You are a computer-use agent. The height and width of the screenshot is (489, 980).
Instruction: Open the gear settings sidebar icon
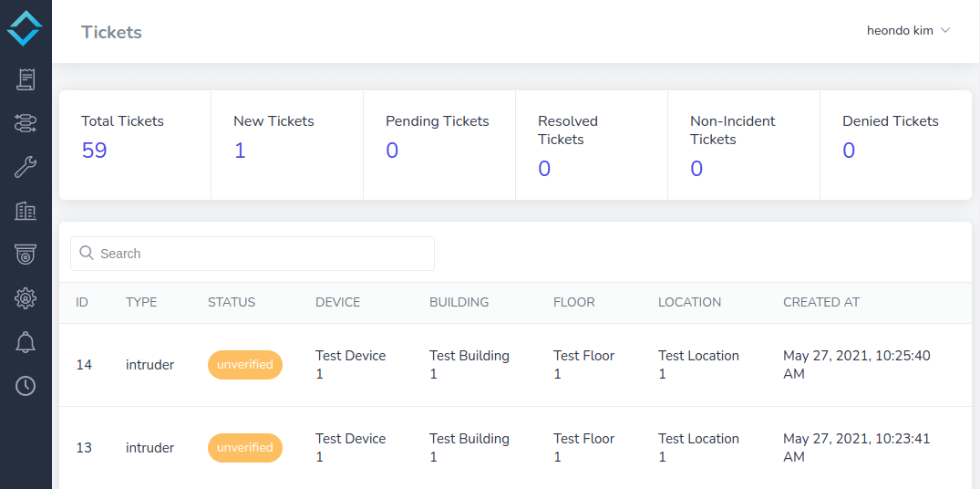(26, 298)
